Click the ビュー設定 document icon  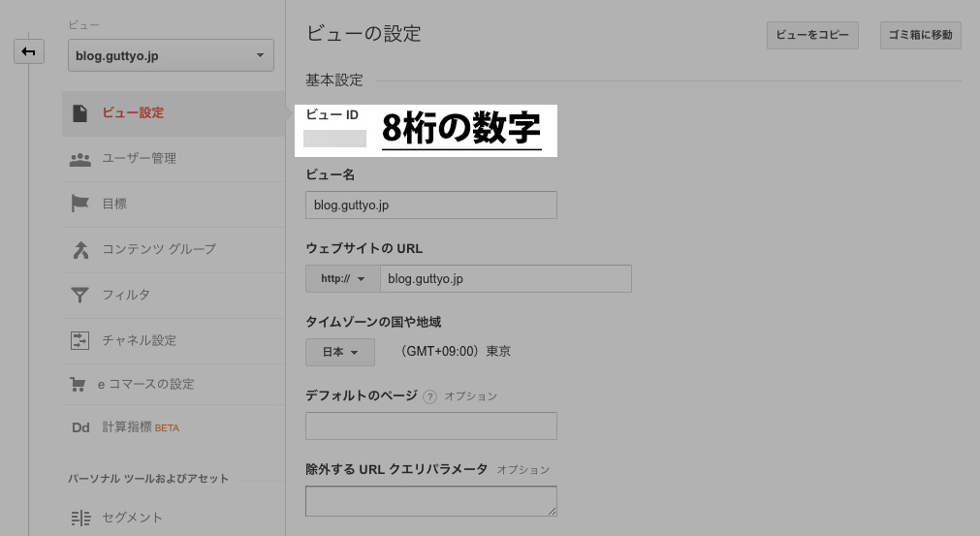click(x=79, y=113)
